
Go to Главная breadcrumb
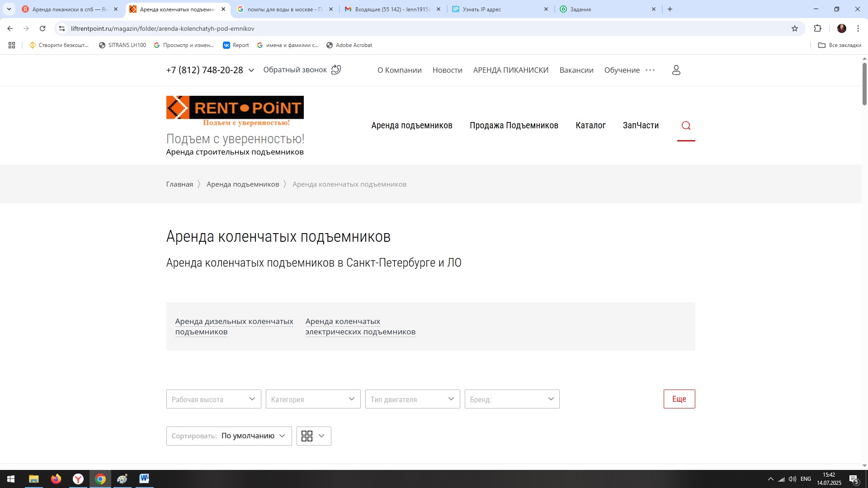click(179, 184)
